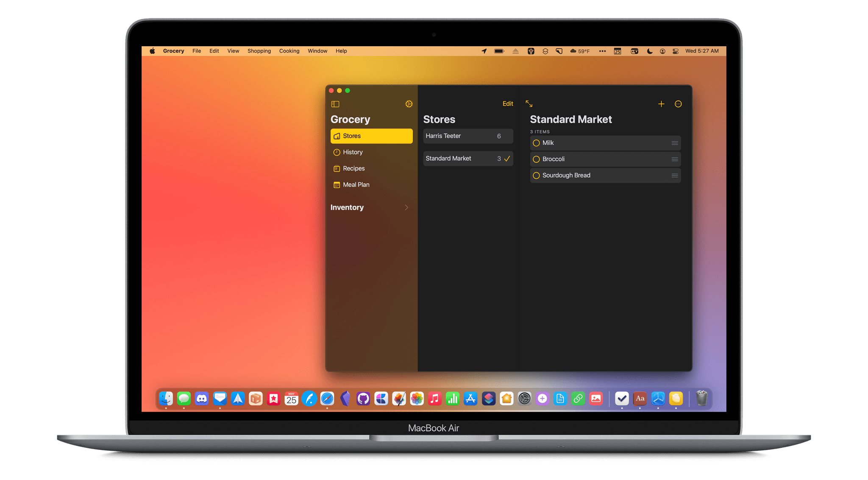Select Recipes in the sidebar

pyautogui.click(x=371, y=169)
